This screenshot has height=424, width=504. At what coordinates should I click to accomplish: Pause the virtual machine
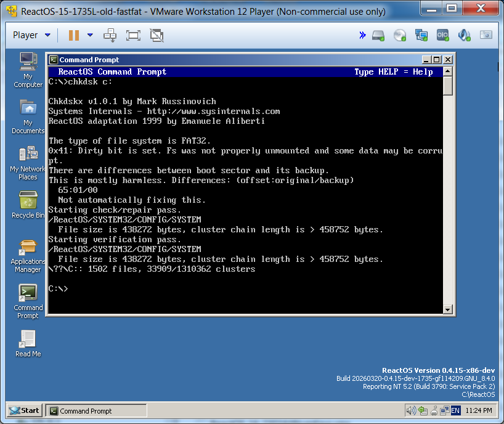coord(74,35)
